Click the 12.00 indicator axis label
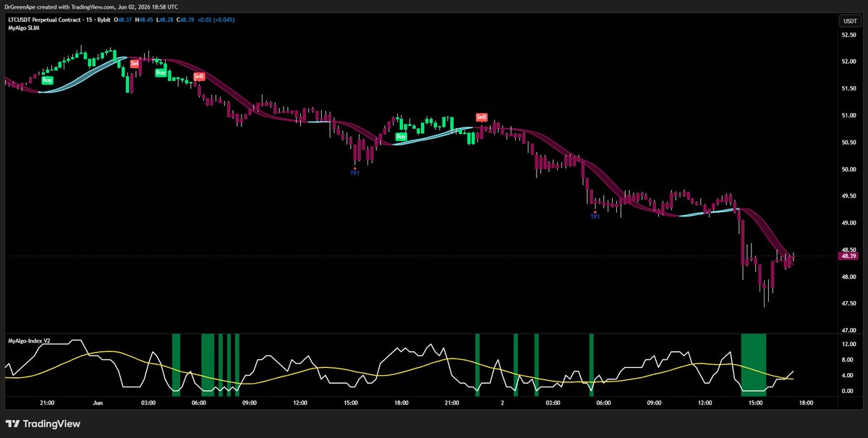This screenshot has width=868, height=438. click(849, 345)
